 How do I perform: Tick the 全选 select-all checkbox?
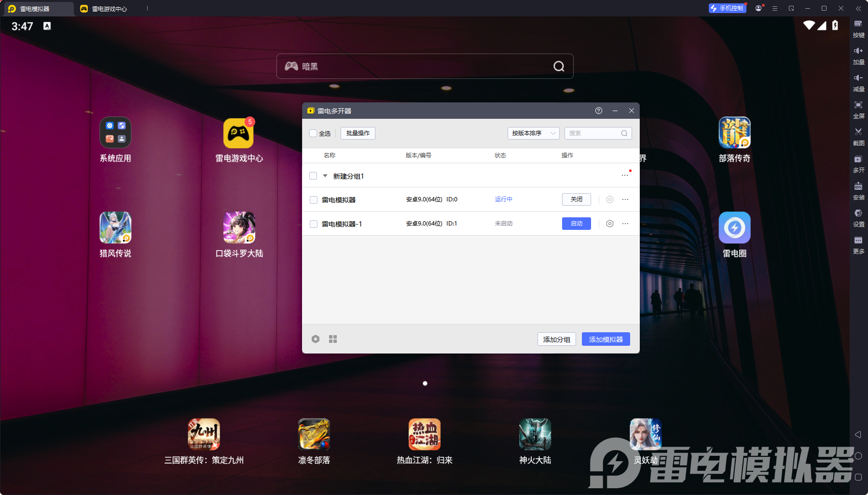[313, 133]
